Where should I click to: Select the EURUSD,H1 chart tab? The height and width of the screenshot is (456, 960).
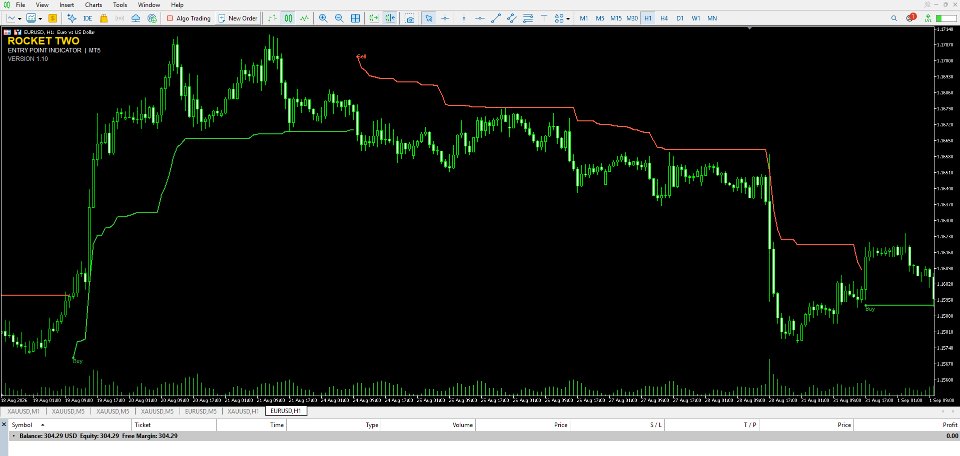pos(286,411)
